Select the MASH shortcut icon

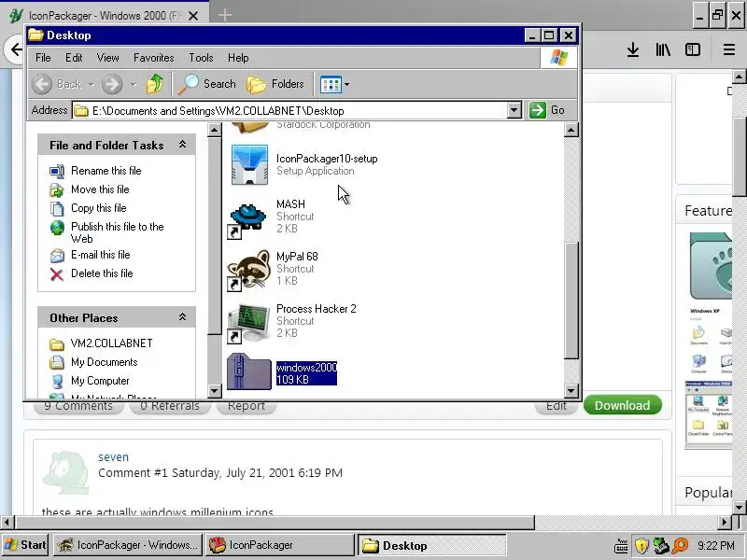click(x=247, y=219)
